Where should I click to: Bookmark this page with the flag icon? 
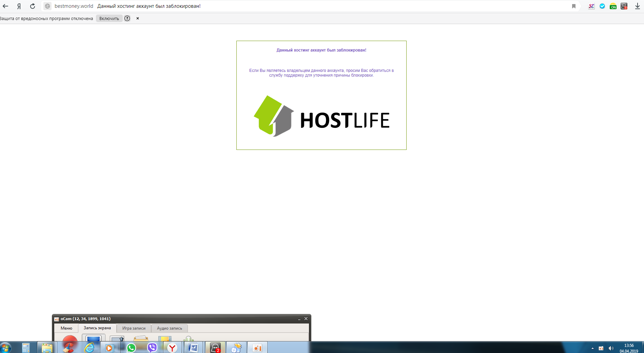[574, 6]
